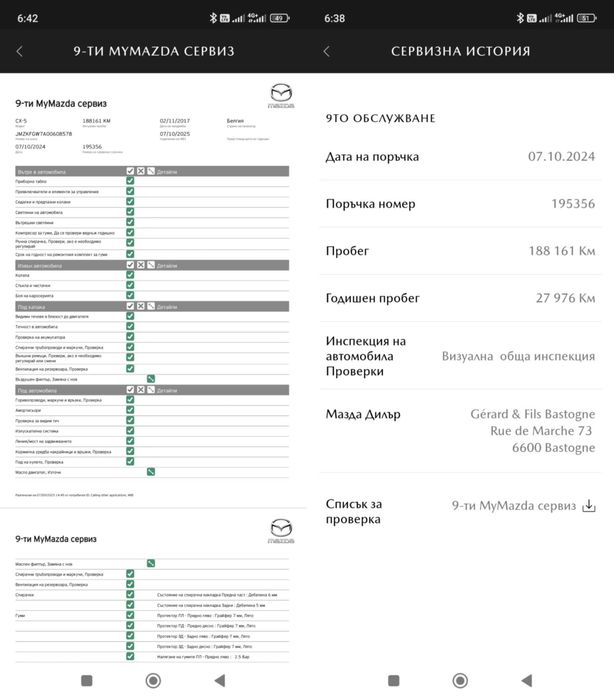This screenshot has height=699, width=614.
Task: Go back from 9-ти MyMazda сервиз screen
Action: tap(20, 51)
